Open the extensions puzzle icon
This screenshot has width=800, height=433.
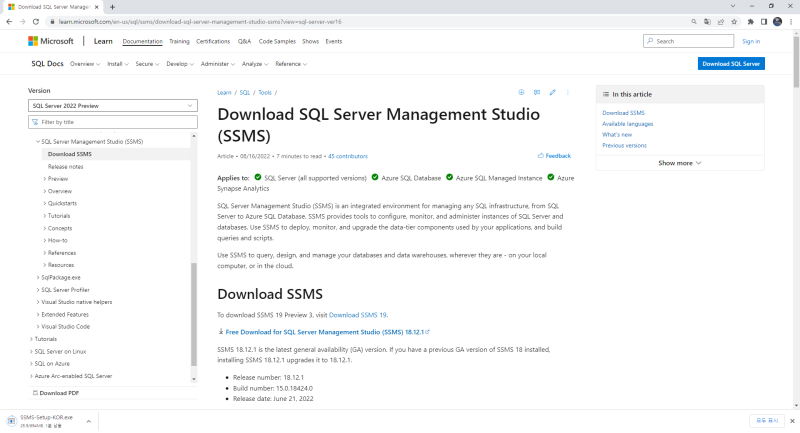point(751,22)
